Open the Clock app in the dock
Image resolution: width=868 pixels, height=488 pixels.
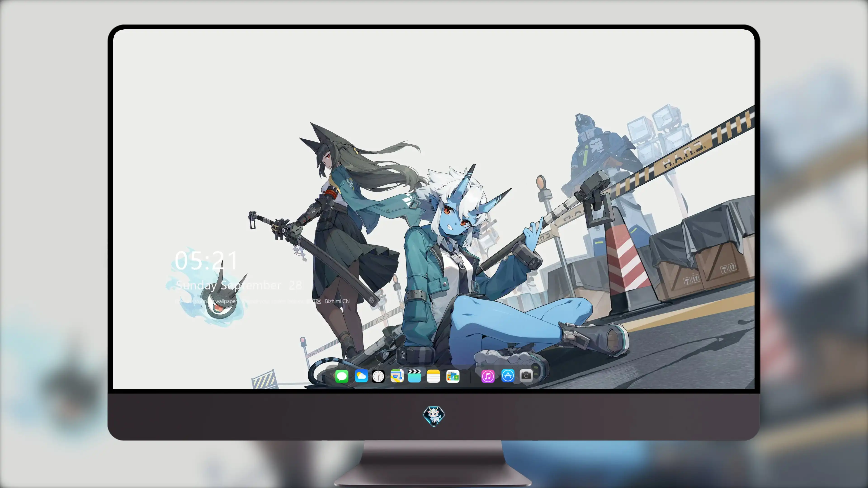pyautogui.click(x=378, y=376)
